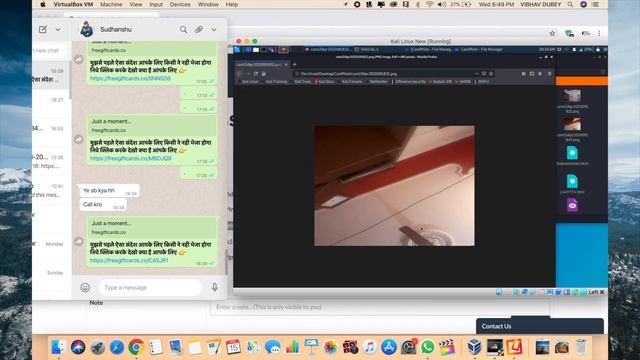Open the Help menu
Image resolution: width=640 pixels, height=360 pixels.
click(231, 4)
